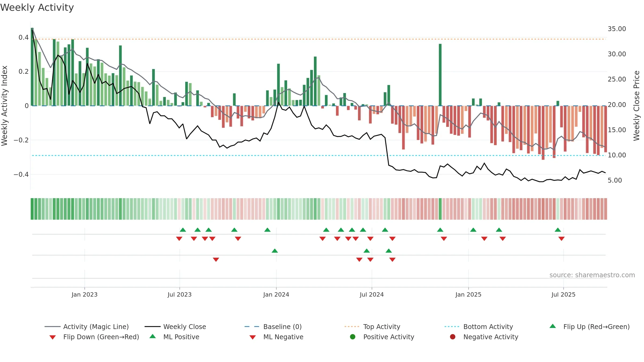This screenshot has width=644, height=362.
Task: Click the Jan 2024 axis label
Action: tap(276, 294)
